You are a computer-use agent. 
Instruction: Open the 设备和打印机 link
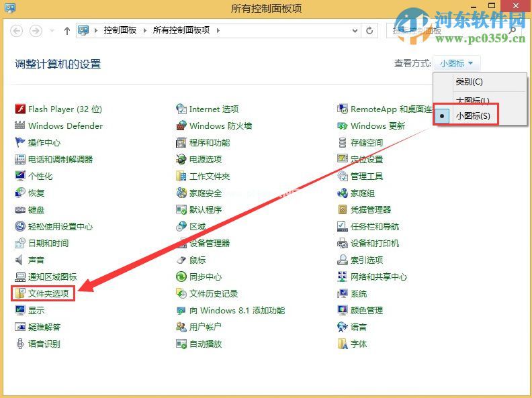(x=375, y=243)
